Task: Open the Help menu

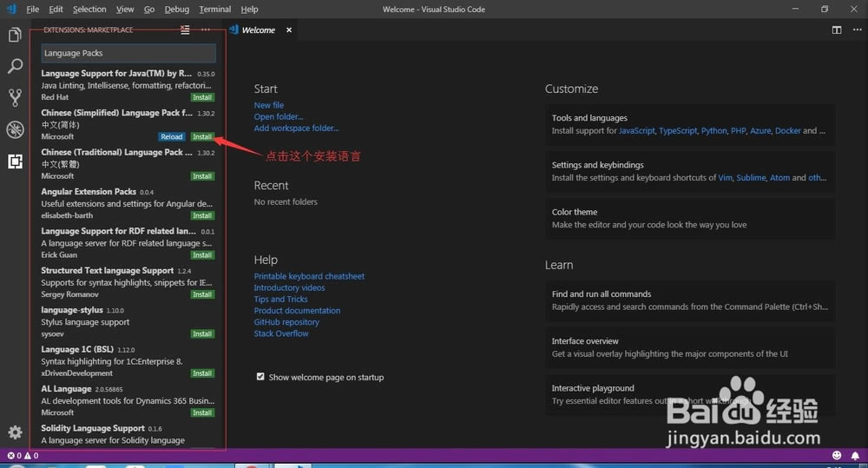Action: pyautogui.click(x=249, y=9)
